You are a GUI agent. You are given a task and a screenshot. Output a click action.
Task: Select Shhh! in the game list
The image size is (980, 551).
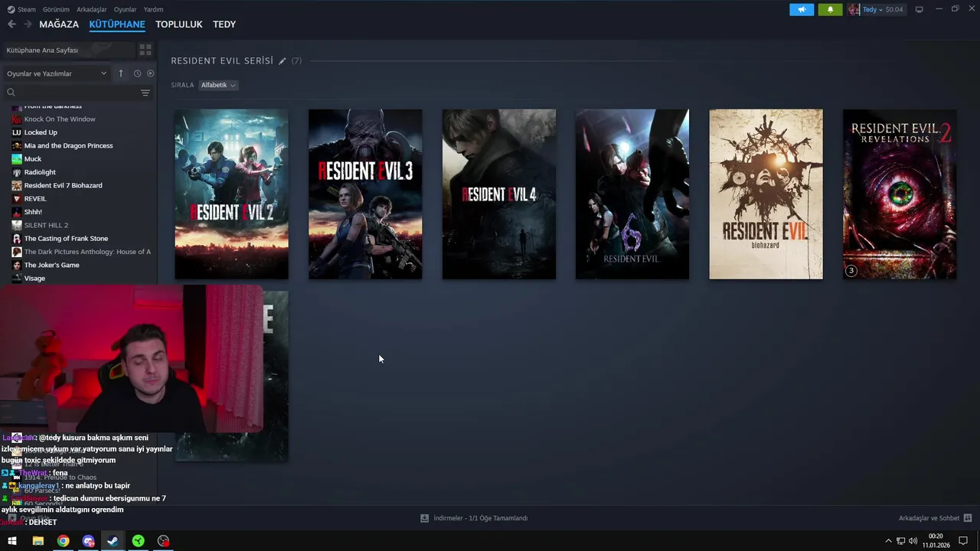pos(33,212)
